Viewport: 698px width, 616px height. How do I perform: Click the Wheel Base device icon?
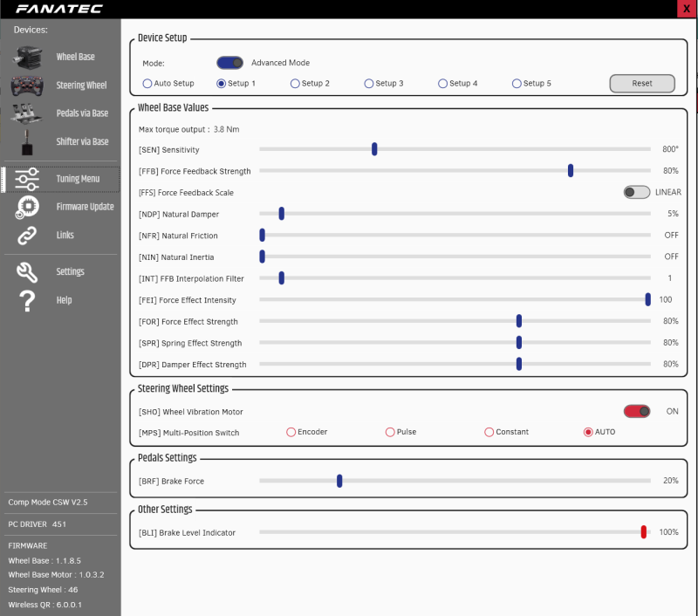point(28,57)
